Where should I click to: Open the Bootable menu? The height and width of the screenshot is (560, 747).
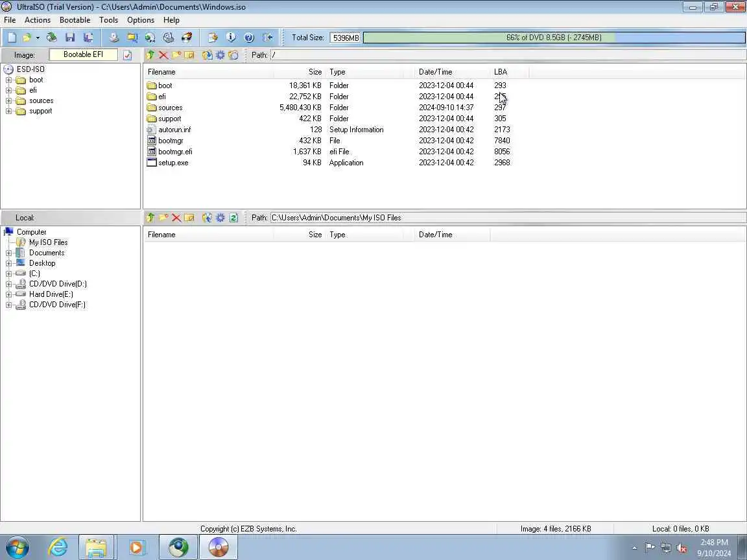click(x=75, y=20)
